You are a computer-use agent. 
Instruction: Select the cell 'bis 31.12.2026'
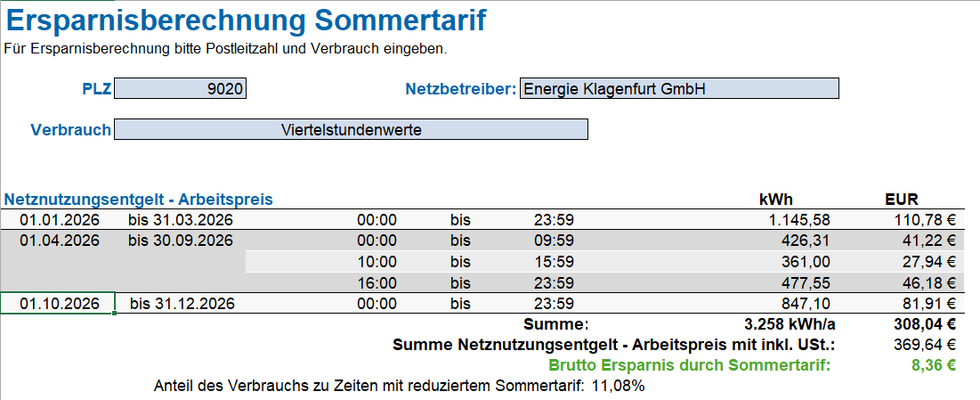(x=182, y=304)
